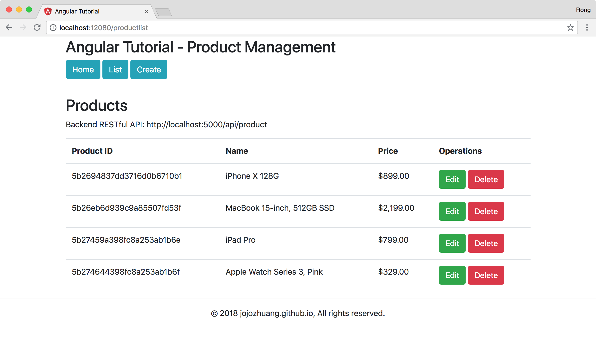
Task: Click the Products heading
Action: click(x=97, y=105)
